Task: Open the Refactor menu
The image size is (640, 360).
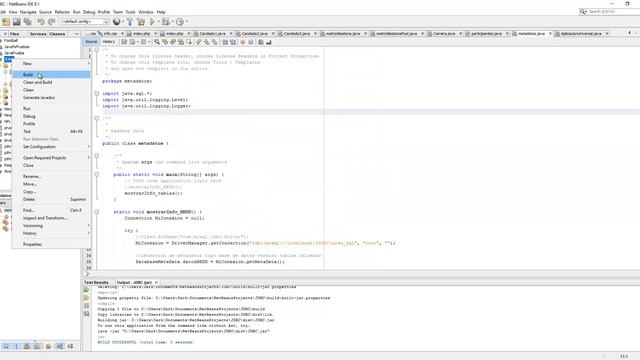Action: [62, 12]
